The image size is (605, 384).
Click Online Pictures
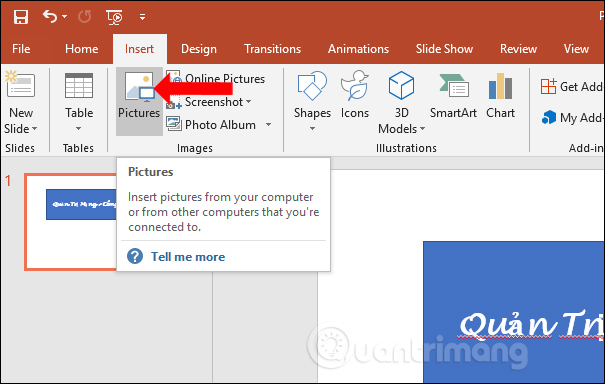(x=225, y=79)
